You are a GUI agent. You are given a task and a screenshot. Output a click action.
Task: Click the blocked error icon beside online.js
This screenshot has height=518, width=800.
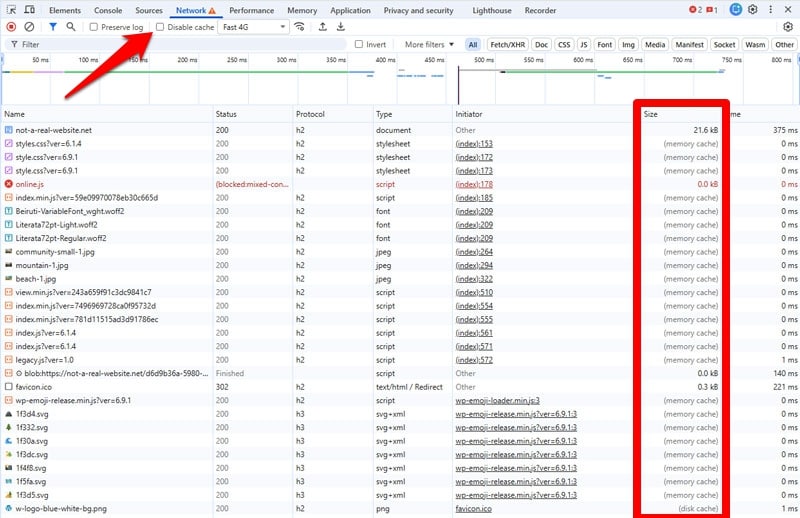tap(9, 184)
